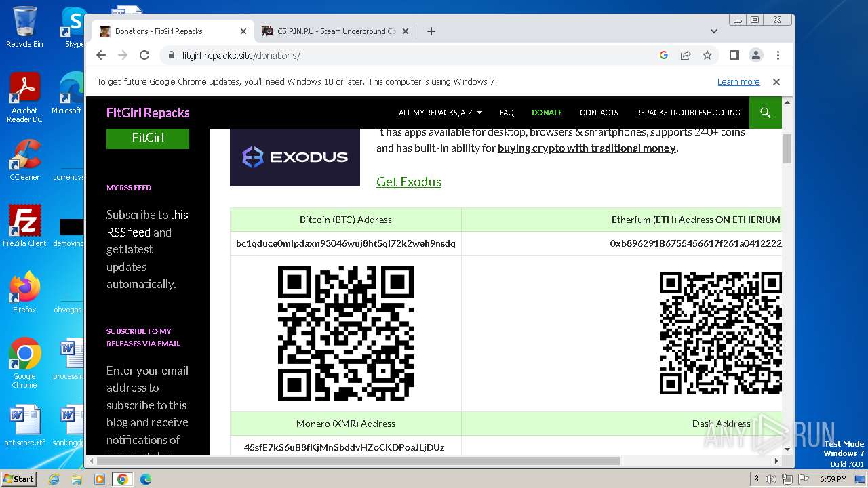The height and width of the screenshot is (488, 868).
Task: Click the volume speaker tray icon
Action: pyautogui.click(x=772, y=479)
